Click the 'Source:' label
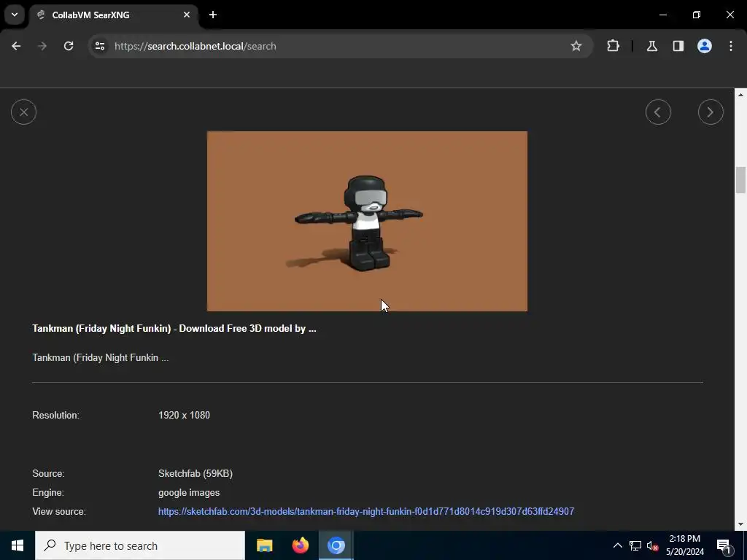The width and height of the screenshot is (747, 560). pyautogui.click(x=48, y=474)
